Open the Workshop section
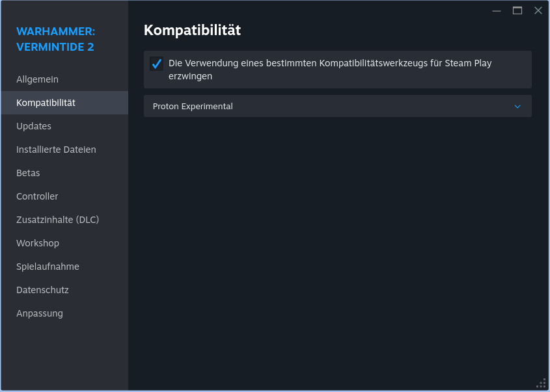The height and width of the screenshot is (392, 550). [x=38, y=243]
